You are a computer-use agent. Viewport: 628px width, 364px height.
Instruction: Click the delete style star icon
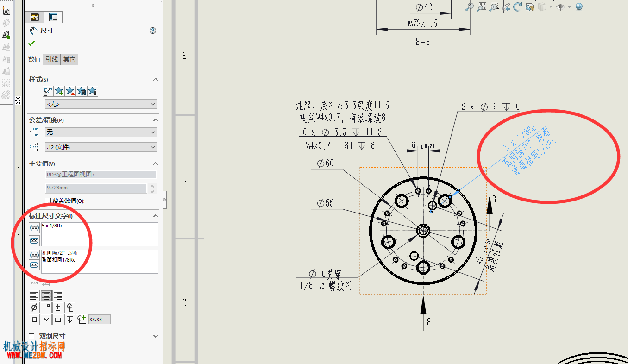coord(70,91)
